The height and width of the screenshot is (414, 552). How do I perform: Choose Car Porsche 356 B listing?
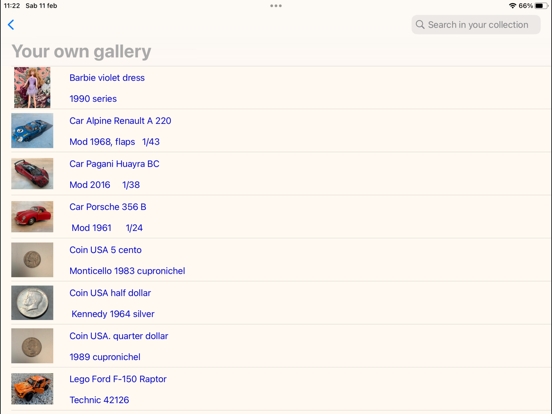click(x=281, y=217)
